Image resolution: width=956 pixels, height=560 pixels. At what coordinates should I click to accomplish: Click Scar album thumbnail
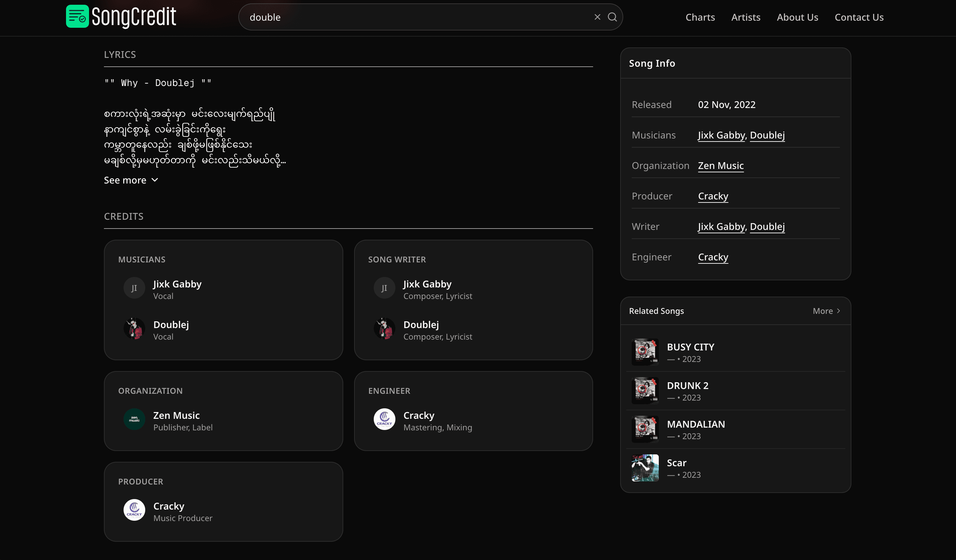pyautogui.click(x=645, y=468)
